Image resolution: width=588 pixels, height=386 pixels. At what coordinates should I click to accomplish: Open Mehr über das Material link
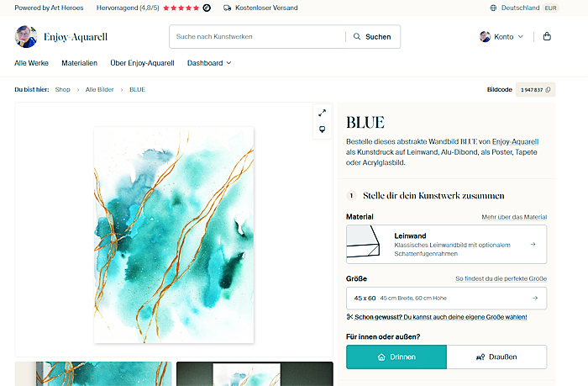click(514, 217)
